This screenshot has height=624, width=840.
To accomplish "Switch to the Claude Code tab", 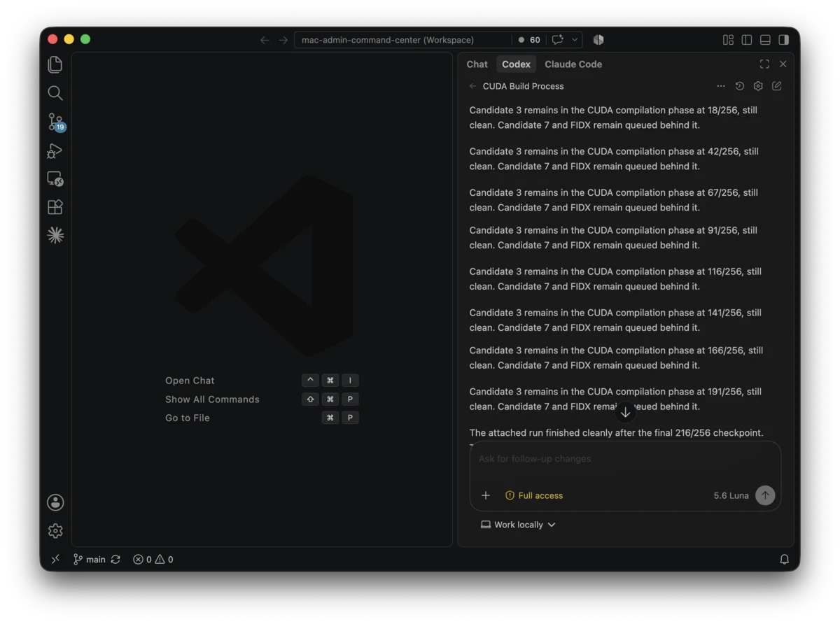I will click(573, 64).
